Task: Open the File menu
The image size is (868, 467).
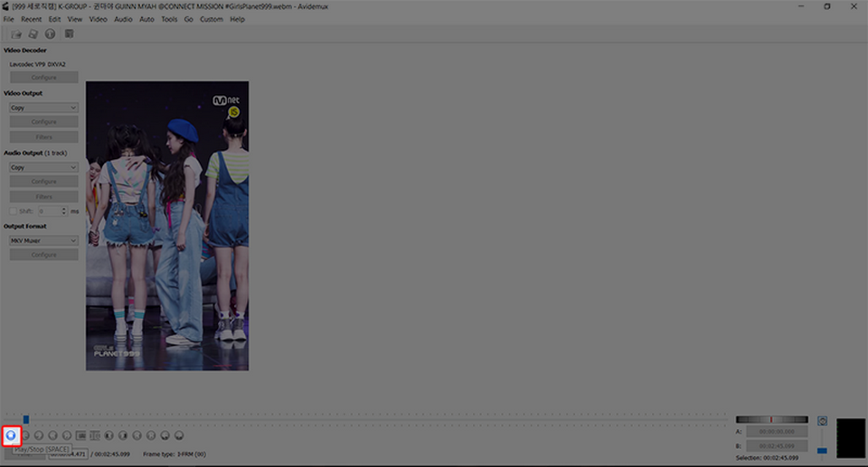Action: (x=9, y=19)
